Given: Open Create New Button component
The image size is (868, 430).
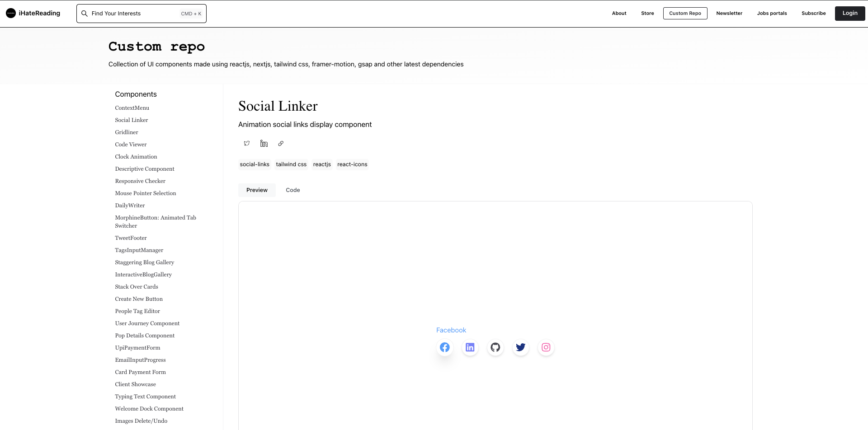Looking at the screenshot, I should (x=139, y=299).
